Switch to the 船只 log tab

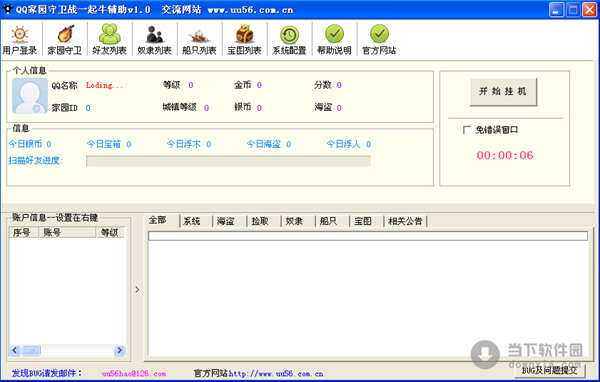(328, 221)
